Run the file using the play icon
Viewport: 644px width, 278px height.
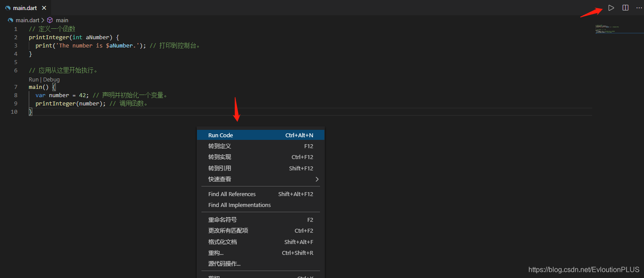(610, 7)
